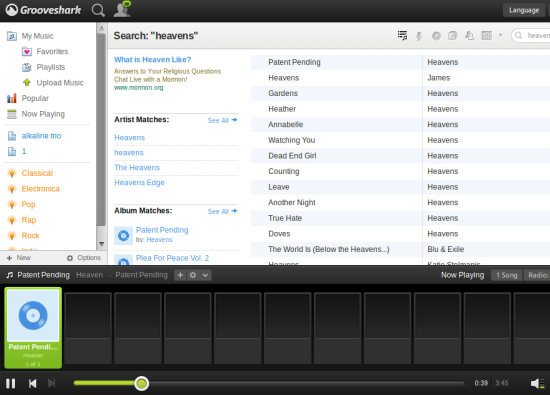550x395 pixels.
Task: Click the add-to-queue list icon in search toolbar
Action: click(x=402, y=35)
